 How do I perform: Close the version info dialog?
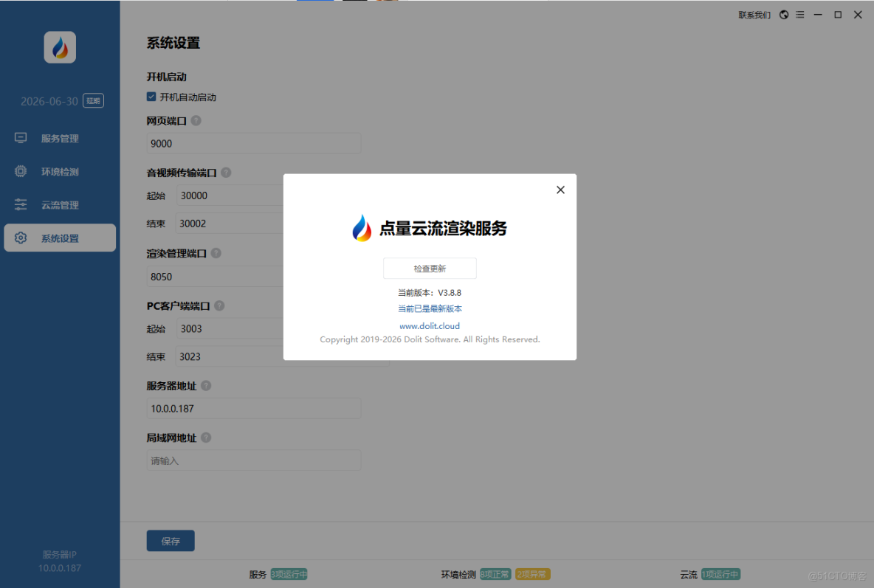tap(560, 190)
